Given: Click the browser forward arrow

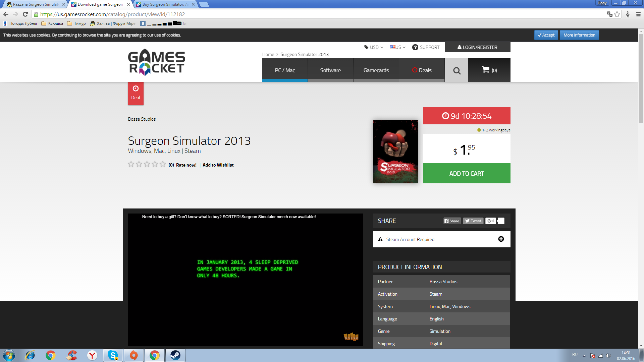Looking at the screenshot, I should (x=15, y=14).
